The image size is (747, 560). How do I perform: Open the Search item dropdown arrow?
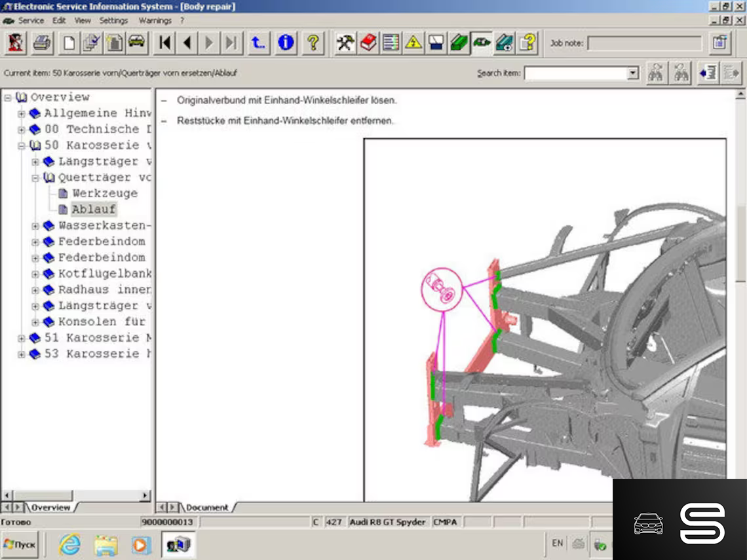coord(633,73)
